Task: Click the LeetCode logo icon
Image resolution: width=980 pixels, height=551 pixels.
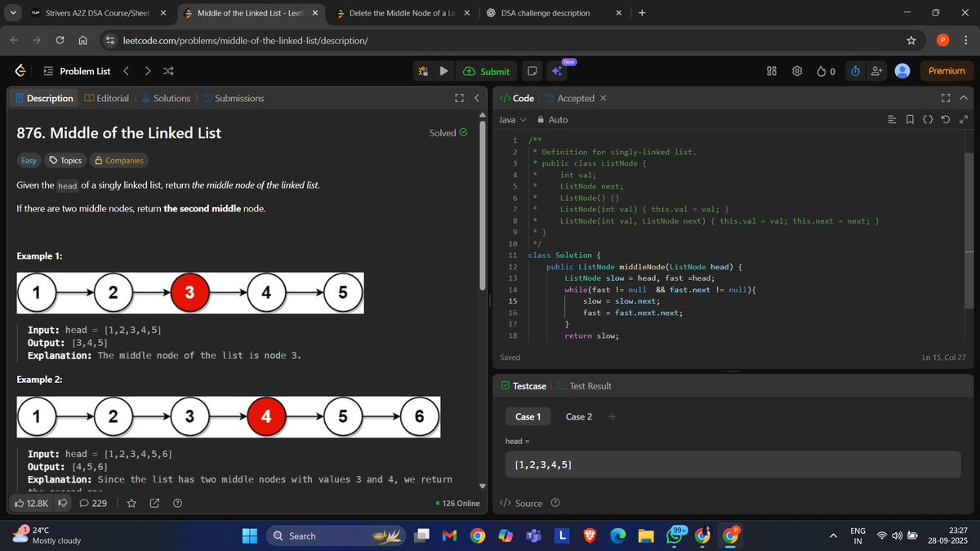Action: (x=20, y=71)
